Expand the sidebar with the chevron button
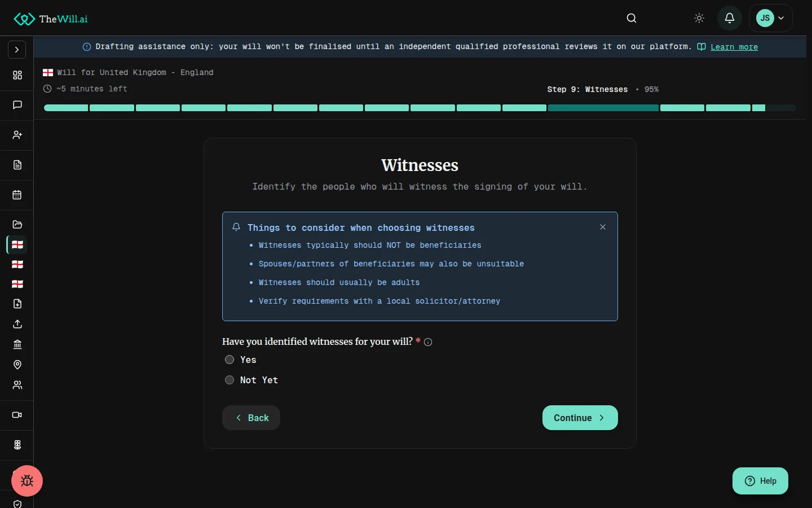 click(17, 50)
